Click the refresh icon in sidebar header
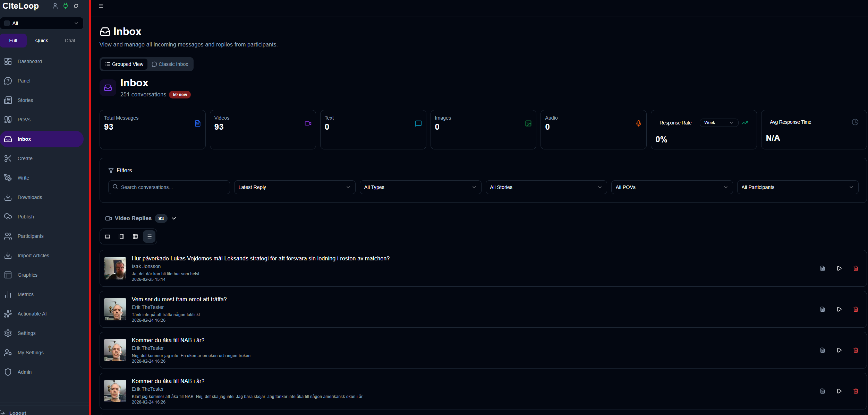868x415 pixels. [x=76, y=6]
